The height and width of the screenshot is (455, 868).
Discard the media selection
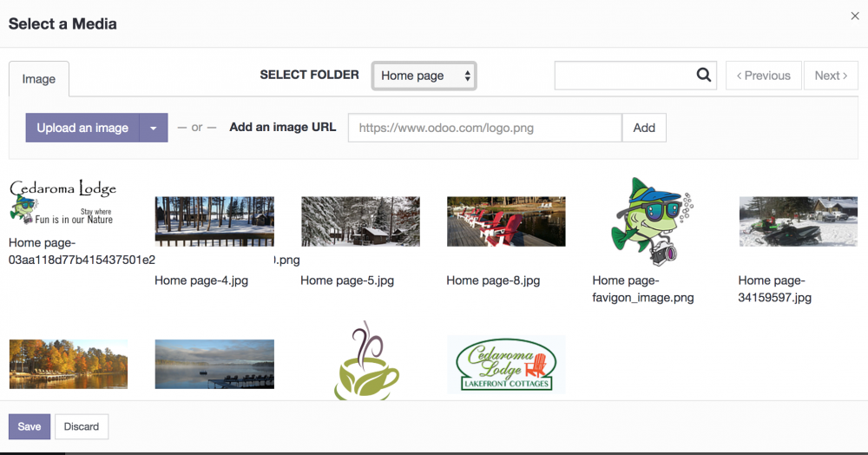click(82, 426)
